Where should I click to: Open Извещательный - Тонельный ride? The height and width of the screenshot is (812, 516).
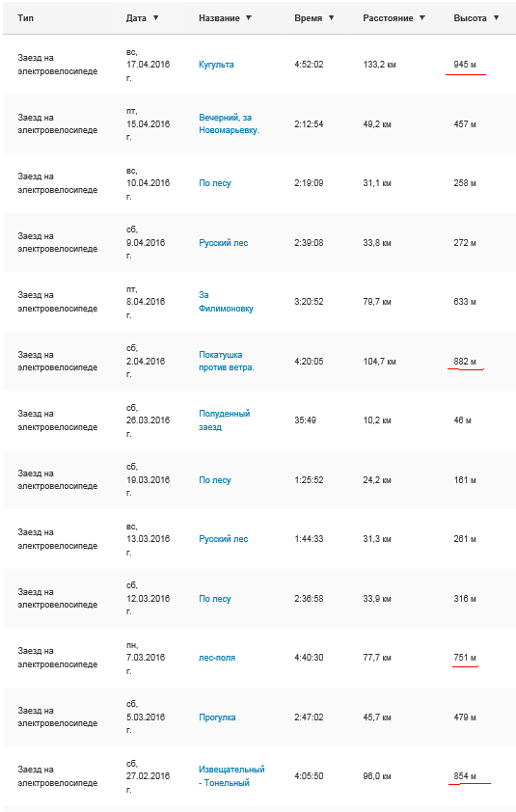[231, 775]
